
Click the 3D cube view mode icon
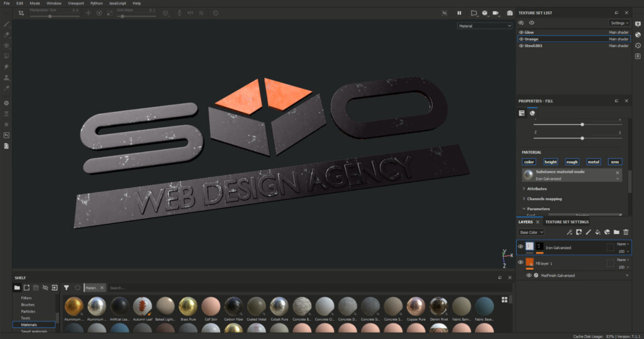[485, 13]
